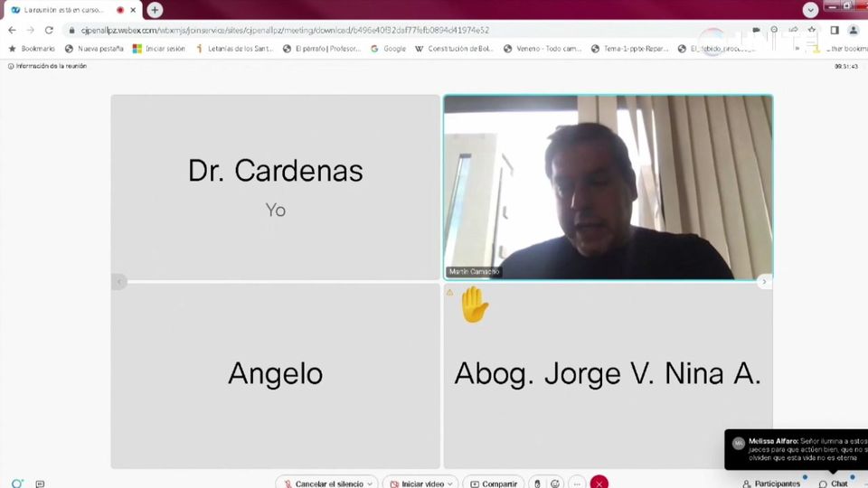Select the La reunión está en curso tab

(x=63, y=10)
